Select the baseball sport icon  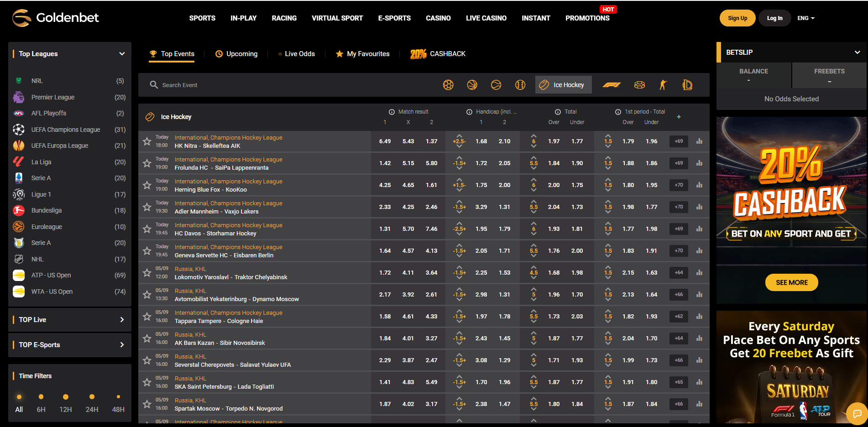(520, 85)
